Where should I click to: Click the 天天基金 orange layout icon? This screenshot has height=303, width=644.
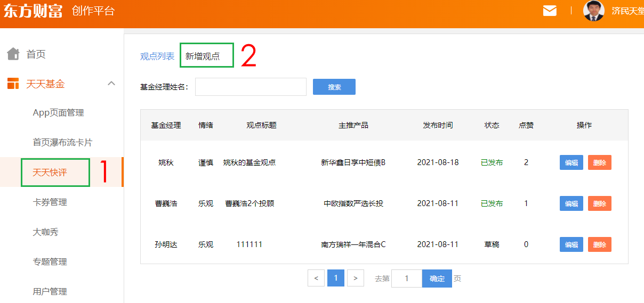tap(13, 84)
